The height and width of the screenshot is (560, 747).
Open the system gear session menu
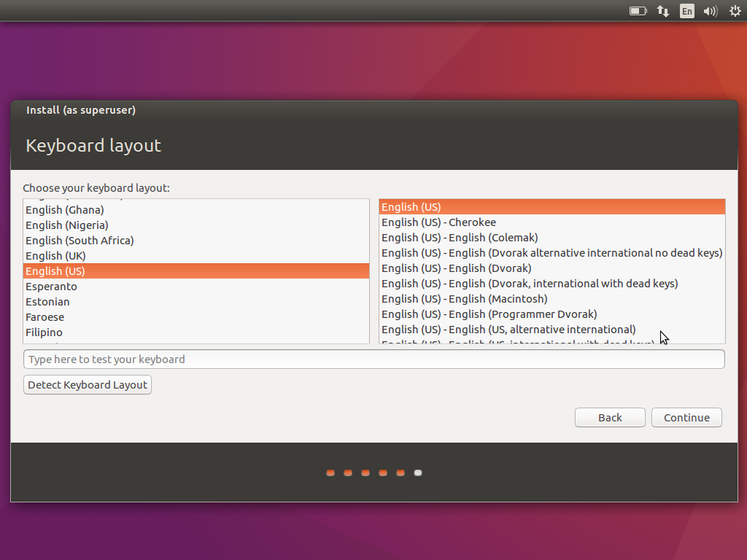[x=735, y=10]
